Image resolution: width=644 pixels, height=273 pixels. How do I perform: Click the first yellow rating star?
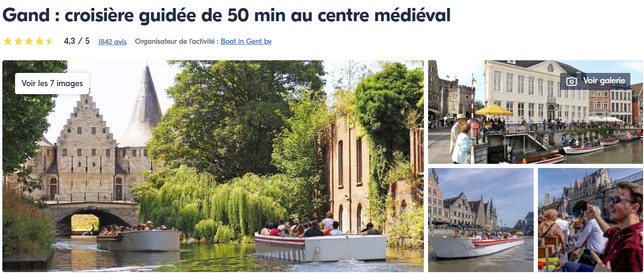pyautogui.click(x=8, y=41)
